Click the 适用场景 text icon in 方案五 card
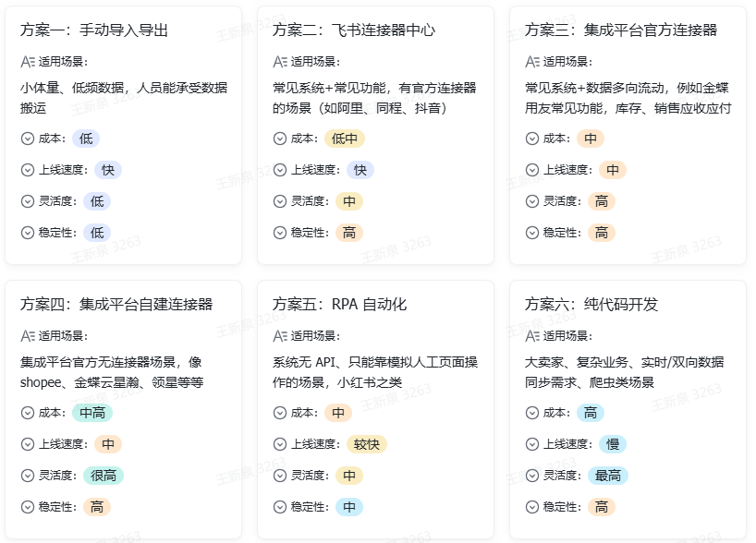 point(280,336)
